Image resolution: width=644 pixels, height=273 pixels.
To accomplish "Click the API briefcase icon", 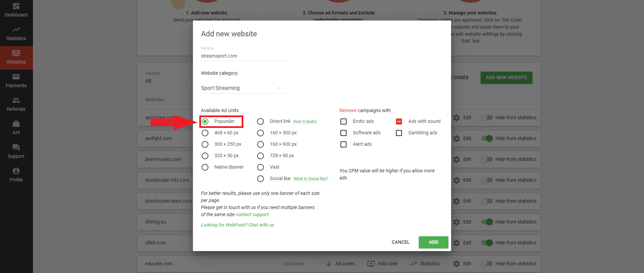I will [x=16, y=124].
